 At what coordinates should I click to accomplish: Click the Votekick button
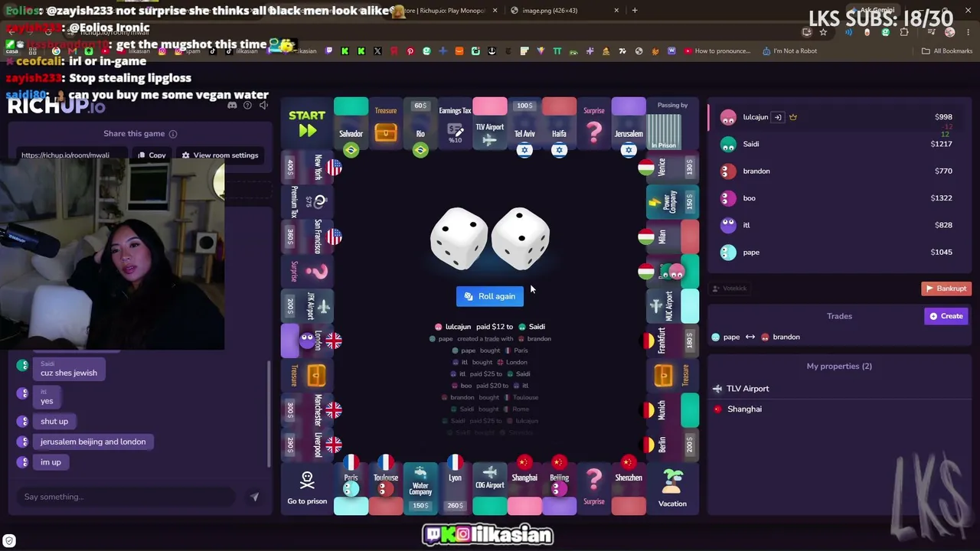730,289
